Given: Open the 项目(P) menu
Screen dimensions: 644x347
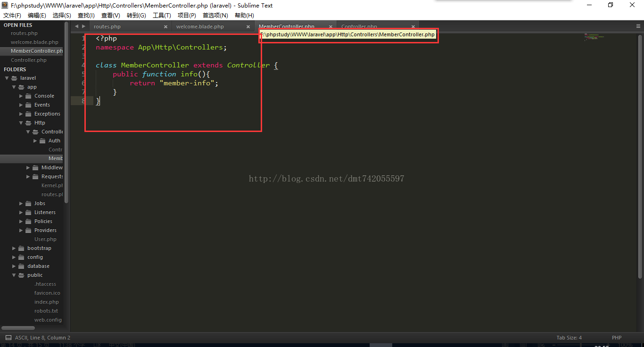Looking at the screenshot, I should 187,16.
